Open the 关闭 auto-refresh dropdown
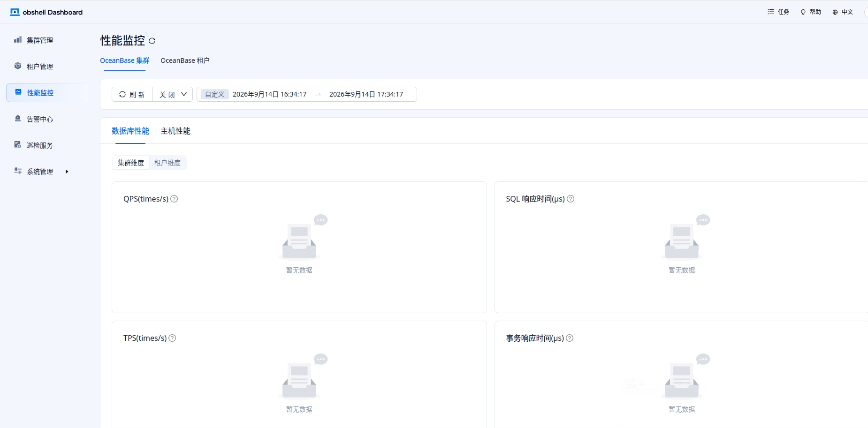This screenshot has width=868, height=428. point(173,94)
